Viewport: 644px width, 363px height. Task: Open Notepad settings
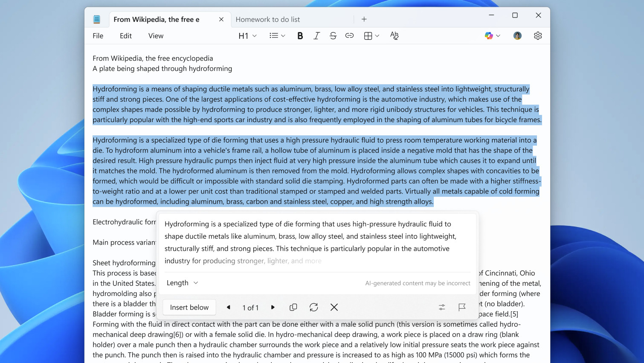click(537, 35)
